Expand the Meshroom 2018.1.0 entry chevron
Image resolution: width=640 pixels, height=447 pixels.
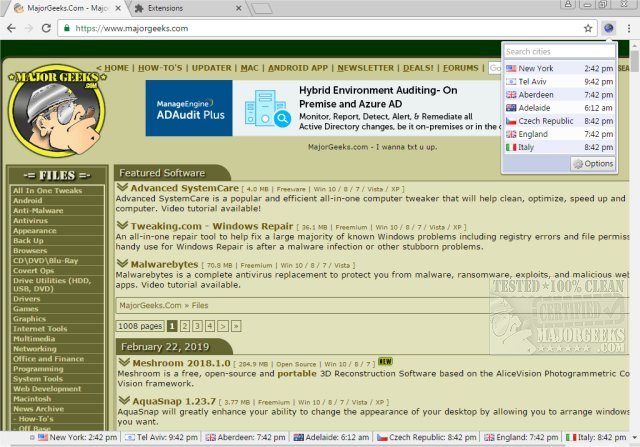123,361
